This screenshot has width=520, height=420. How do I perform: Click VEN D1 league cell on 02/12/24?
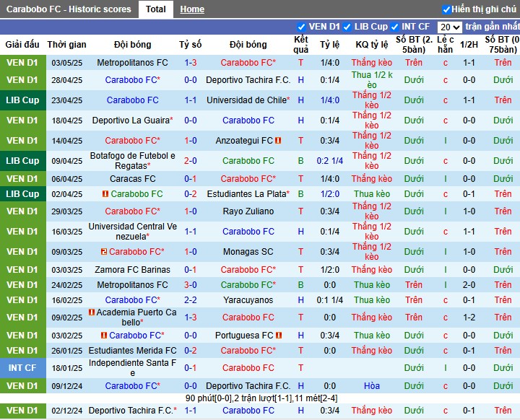click(x=22, y=411)
